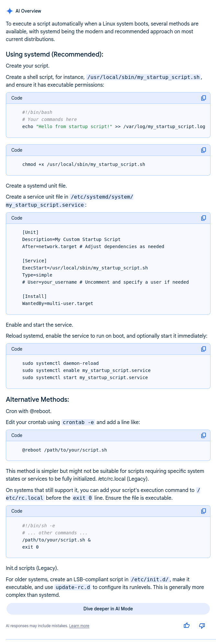Click the 'Using systemd (Recommended)' heading
The width and height of the screenshot is (216, 644).
(x=54, y=54)
